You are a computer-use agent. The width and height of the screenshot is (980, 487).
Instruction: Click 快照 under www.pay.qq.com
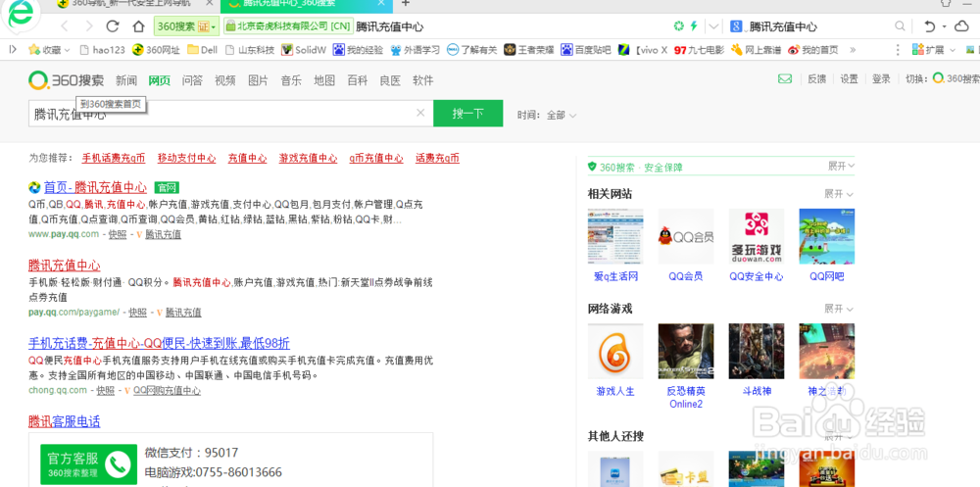[x=118, y=234]
